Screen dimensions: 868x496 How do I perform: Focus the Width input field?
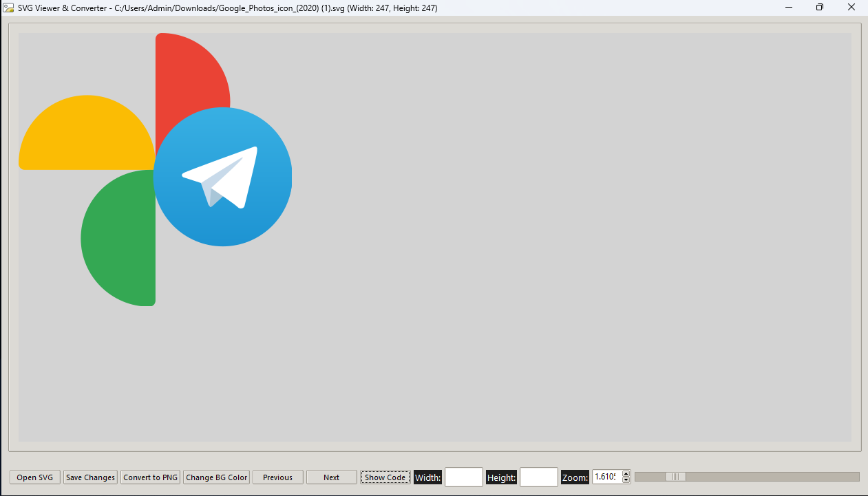[x=464, y=477]
